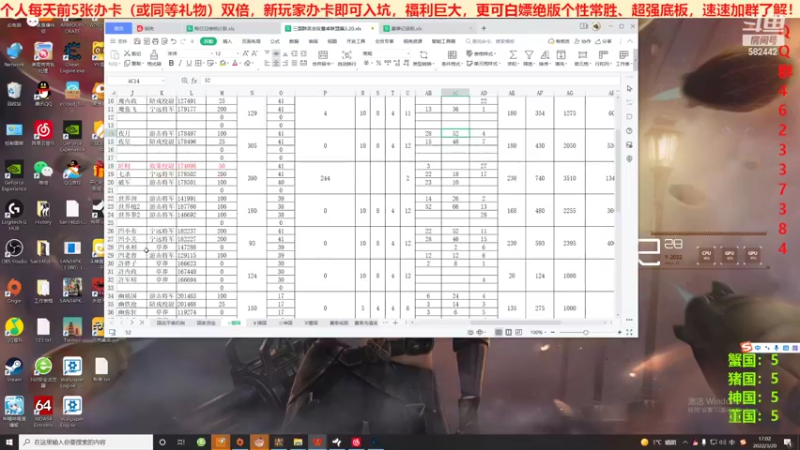Click the Cut scissors icon
The width and height of the screenshot is (800, 450).
point(128,54)
